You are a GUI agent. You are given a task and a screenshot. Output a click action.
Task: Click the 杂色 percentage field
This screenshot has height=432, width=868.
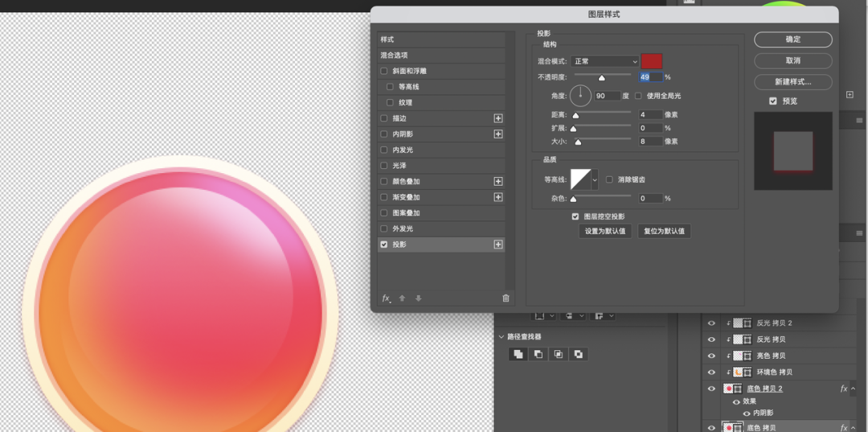(650, 198)
